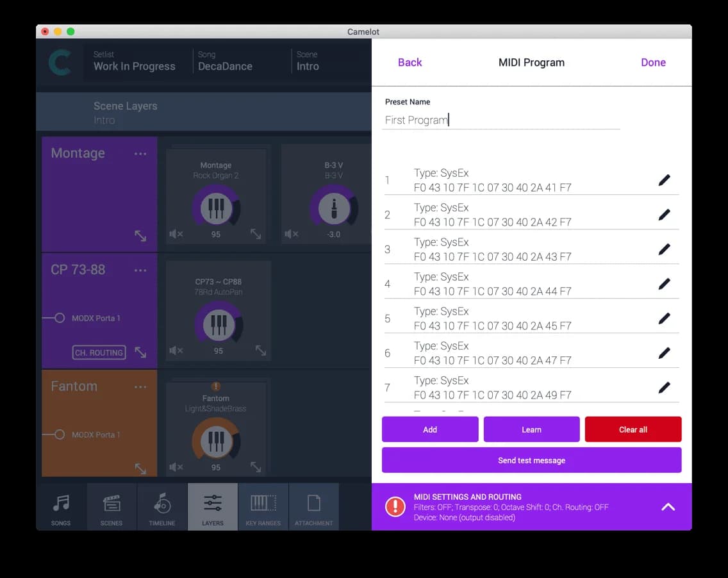728x578 pixels.
Task: Select the Scenes icon in bottom toolbar
Action: click(x=111, y=507)
